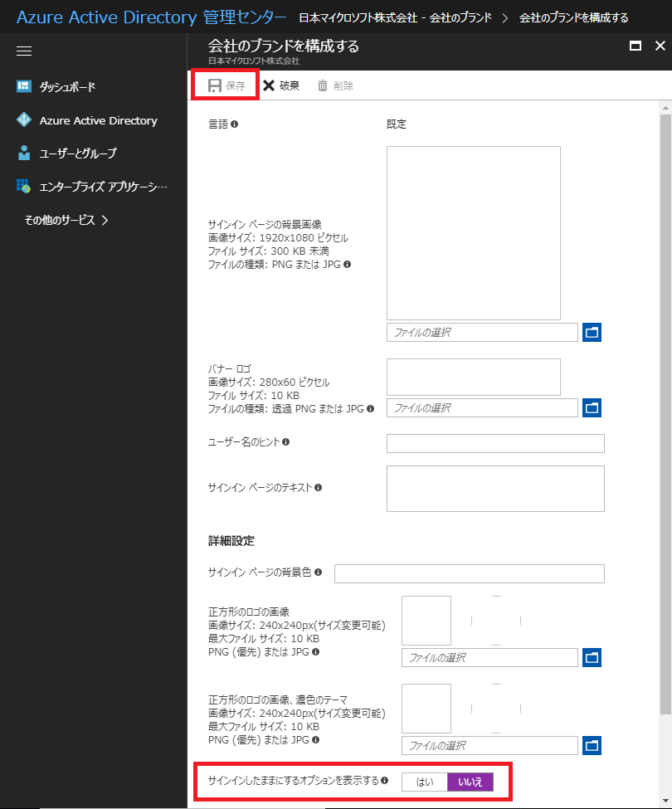Click info icon for sign-in background image

(x=347, y=264)
